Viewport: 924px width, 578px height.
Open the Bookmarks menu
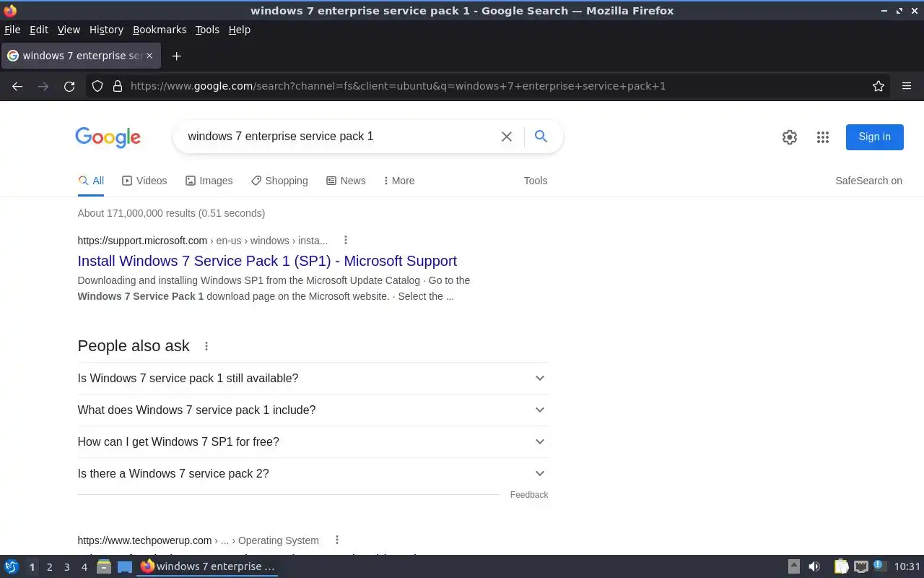(160, 30)
